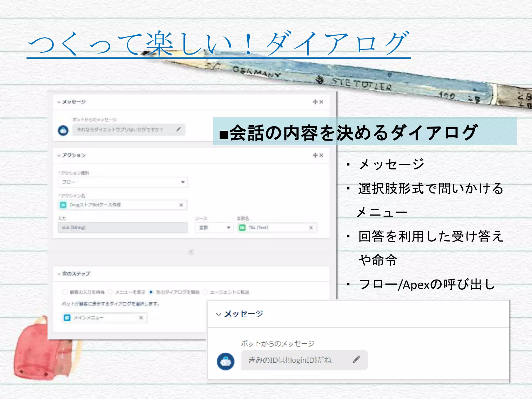The height and width of the screenshot is (399, 532).
Task: Clear the TEL (Text) variable field
Action: pos(311,228)
